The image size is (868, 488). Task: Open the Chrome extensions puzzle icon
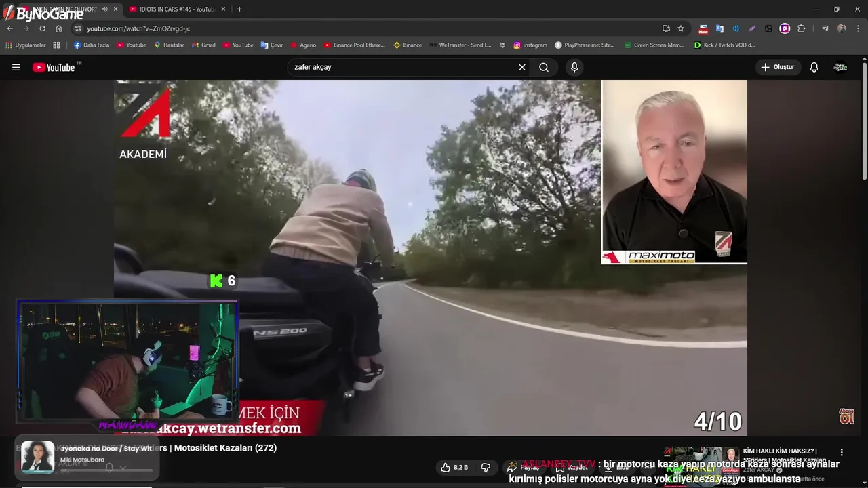[802, 28]
